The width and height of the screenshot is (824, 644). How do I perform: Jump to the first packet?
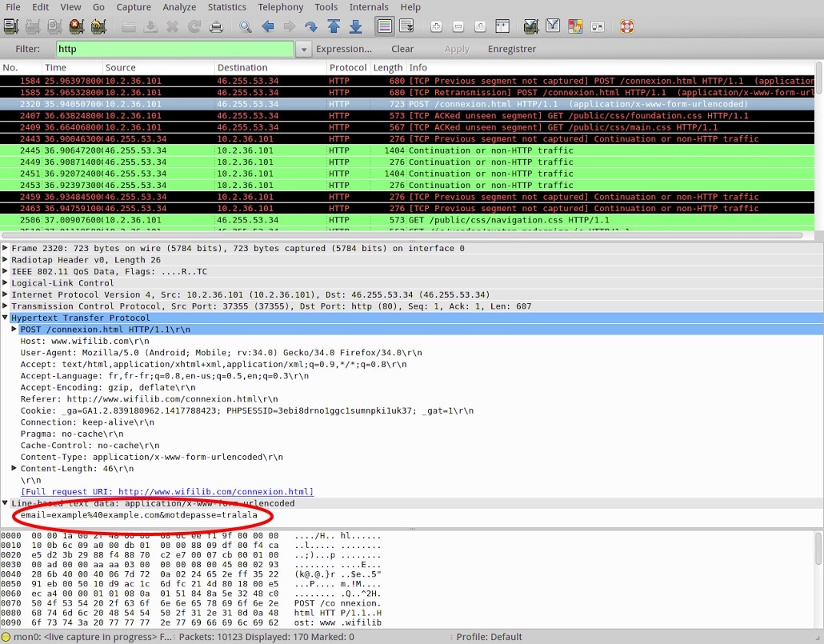pos(334,26)
